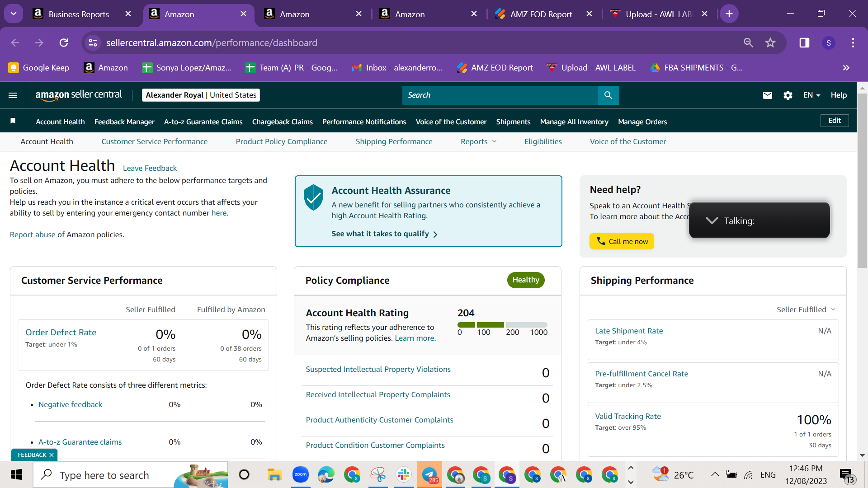This screenshot has width=868, height=488.
Task: Close the FEEDBACK widget with X
Action: click(x=52, y=455)
